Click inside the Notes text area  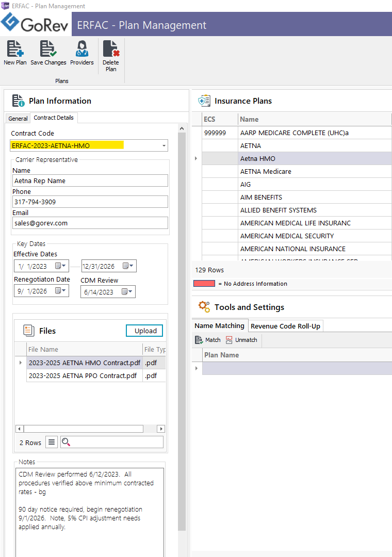[x=90, y=512]
